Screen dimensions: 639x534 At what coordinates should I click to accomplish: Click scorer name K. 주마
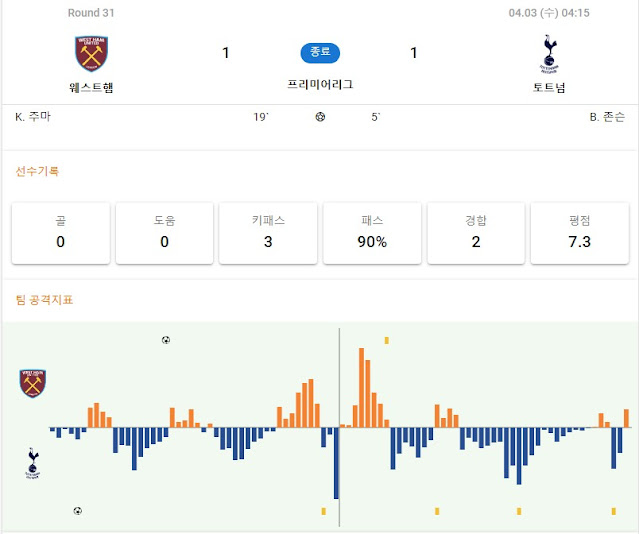tap(33, 117)
